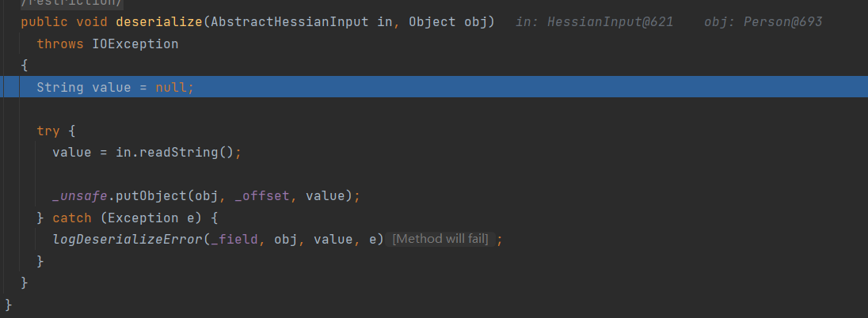
Task: Click the inline debug value Person@693
Action: pos(780,22)
